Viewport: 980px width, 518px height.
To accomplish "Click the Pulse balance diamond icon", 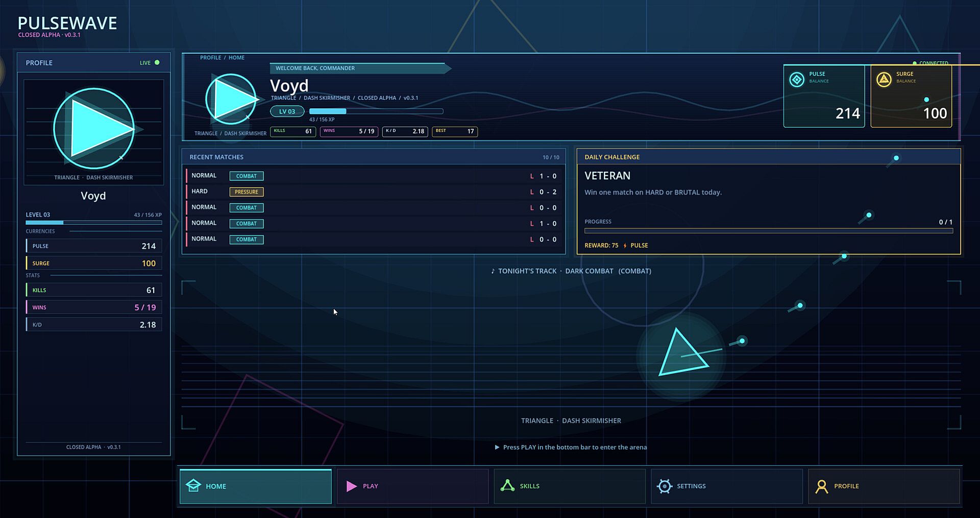I will pyautogui.click(x=797, y=80).
